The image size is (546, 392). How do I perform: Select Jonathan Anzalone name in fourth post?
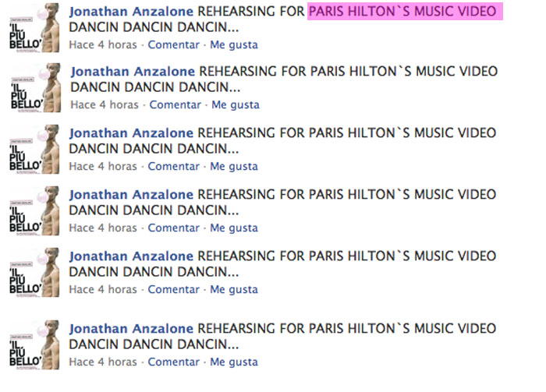tap(131, 195)
